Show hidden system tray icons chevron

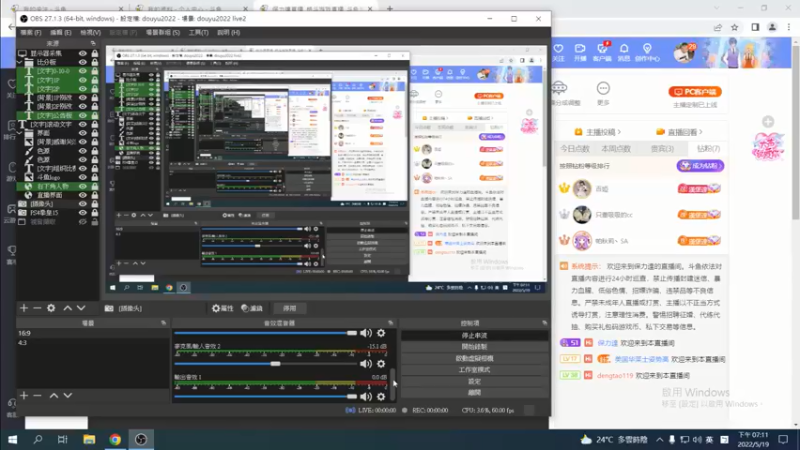(x=660, y=439)
